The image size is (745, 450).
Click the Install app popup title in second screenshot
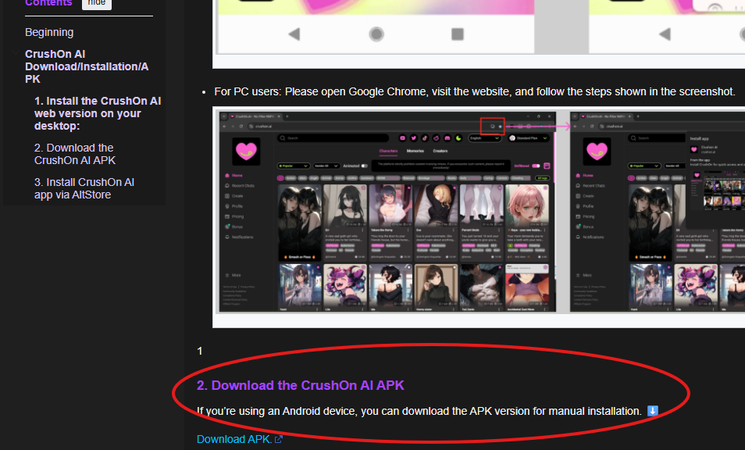[x=699, y=138]
